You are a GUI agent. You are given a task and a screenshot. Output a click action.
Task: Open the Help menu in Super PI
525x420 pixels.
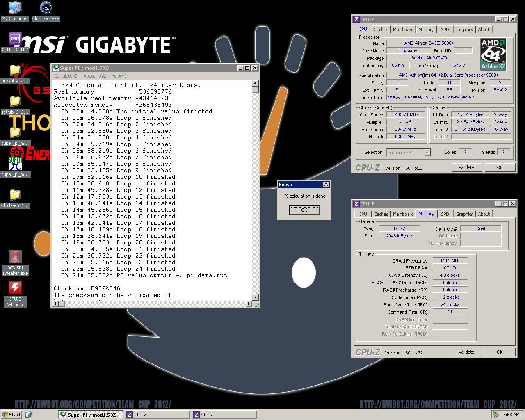(x=119, y=76)
